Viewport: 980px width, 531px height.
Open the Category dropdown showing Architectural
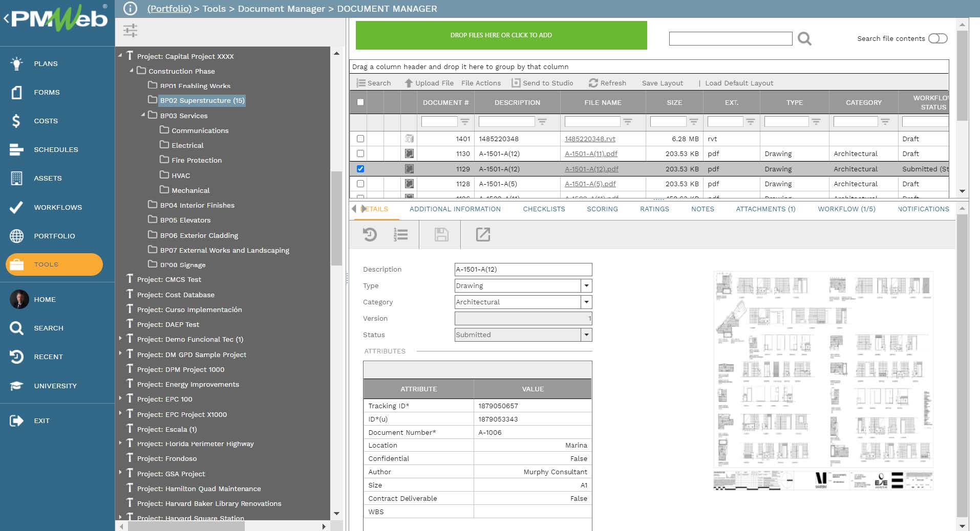click(587, 302)
